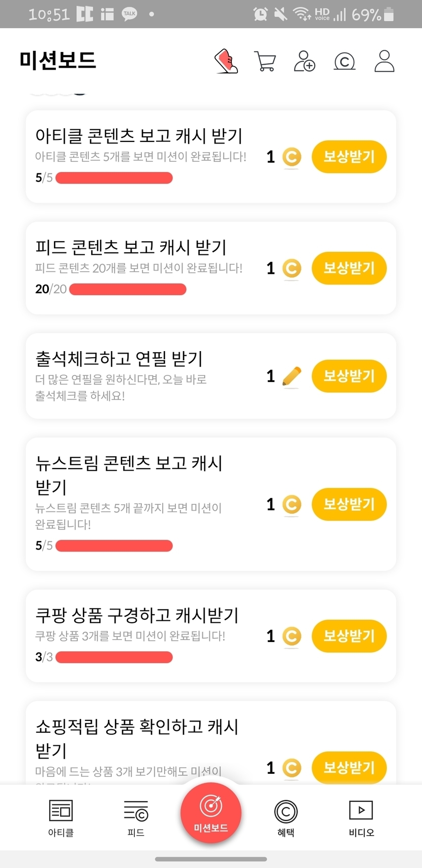
Task: Open the user profile icon
Action: [384, 62]
